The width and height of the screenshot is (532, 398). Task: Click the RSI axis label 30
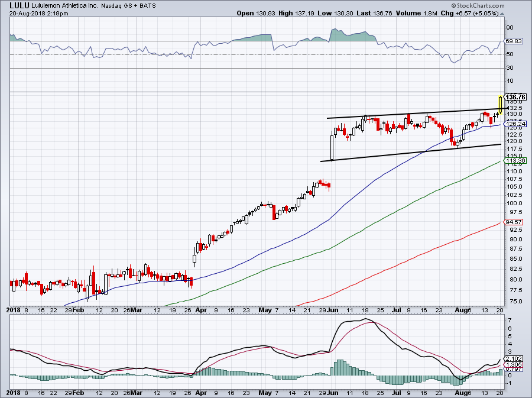510,68
